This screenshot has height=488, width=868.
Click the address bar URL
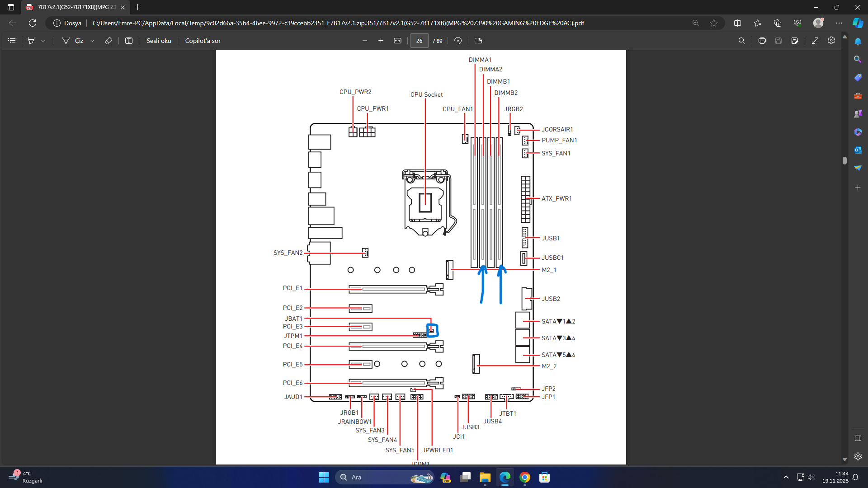338,23
